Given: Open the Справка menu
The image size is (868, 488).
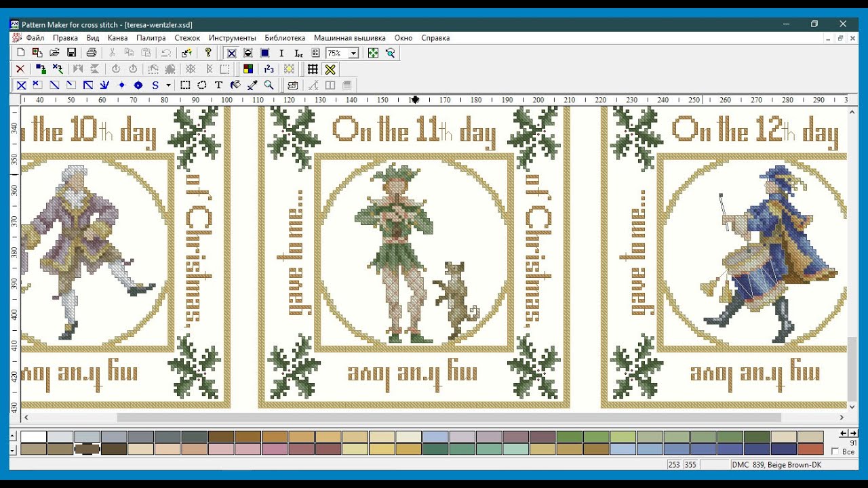Looking at the screenshot, I should coord(435,38).
